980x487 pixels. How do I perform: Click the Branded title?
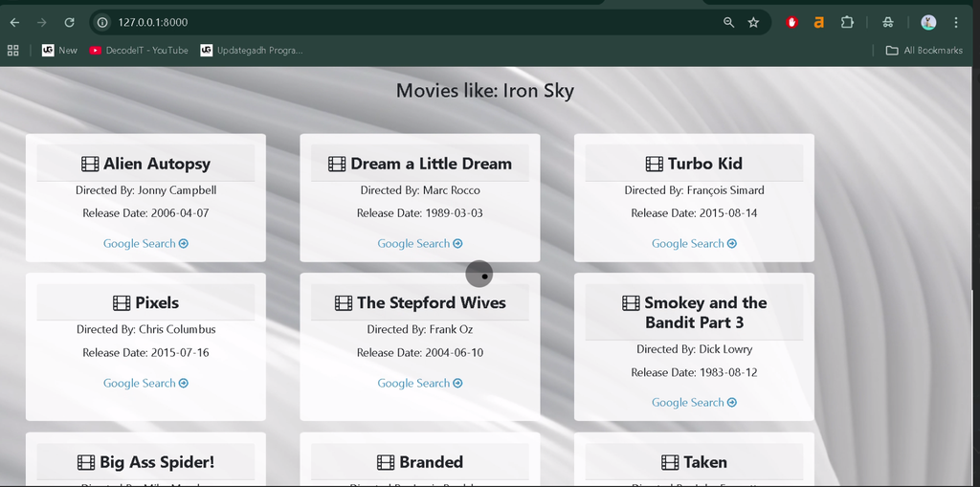(x=432, y=463)
